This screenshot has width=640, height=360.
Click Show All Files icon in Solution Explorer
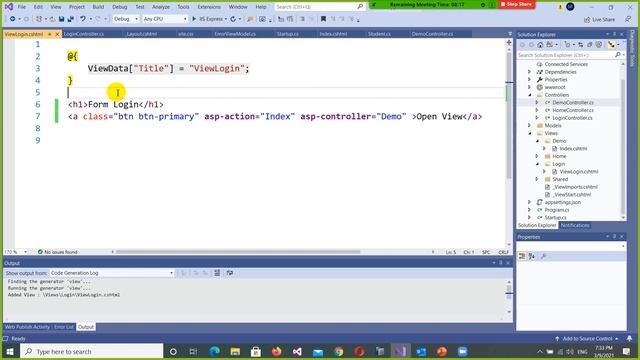tap(599, 44)
